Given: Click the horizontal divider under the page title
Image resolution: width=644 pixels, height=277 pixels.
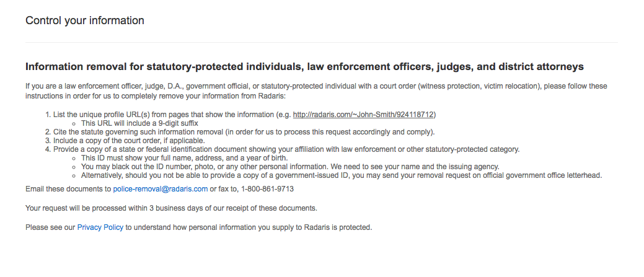Looking at the screenshot, I should tap(321, 42).
